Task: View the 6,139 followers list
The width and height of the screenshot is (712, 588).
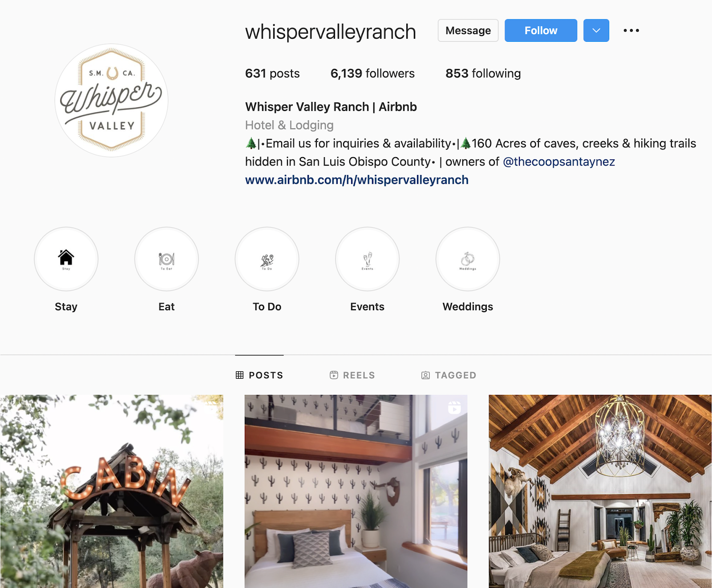Action: [x=372, y=73]
